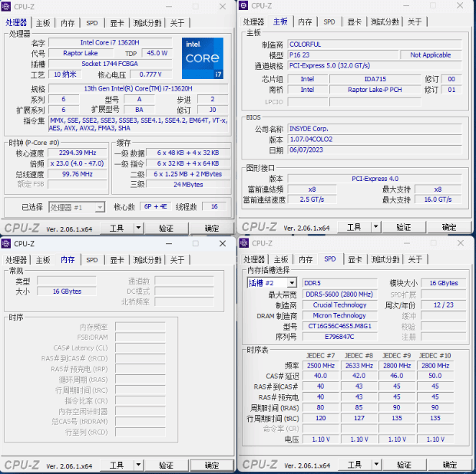Click 验证 button in memory window
Viewport: 476px width, 474px height.
(166, 465)
